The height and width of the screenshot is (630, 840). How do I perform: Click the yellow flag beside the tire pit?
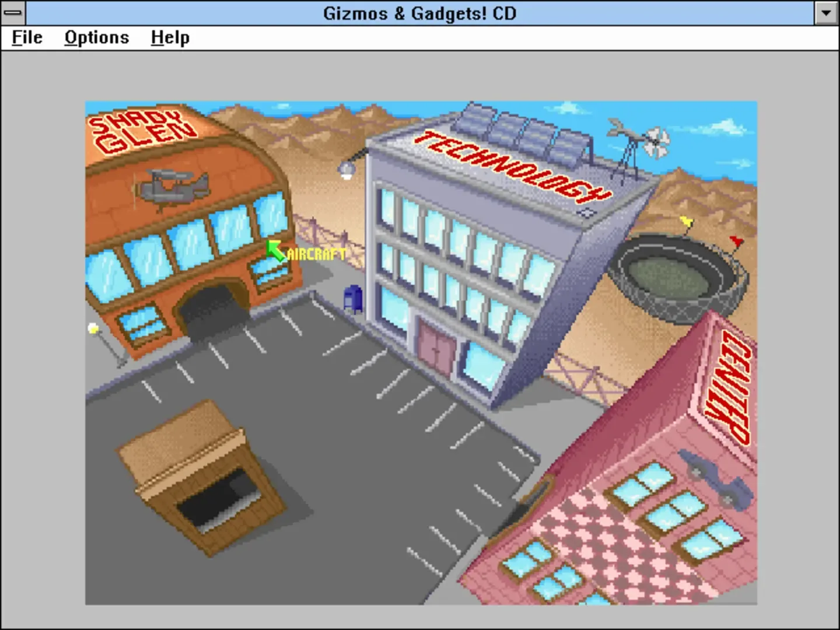click(687, 222)
